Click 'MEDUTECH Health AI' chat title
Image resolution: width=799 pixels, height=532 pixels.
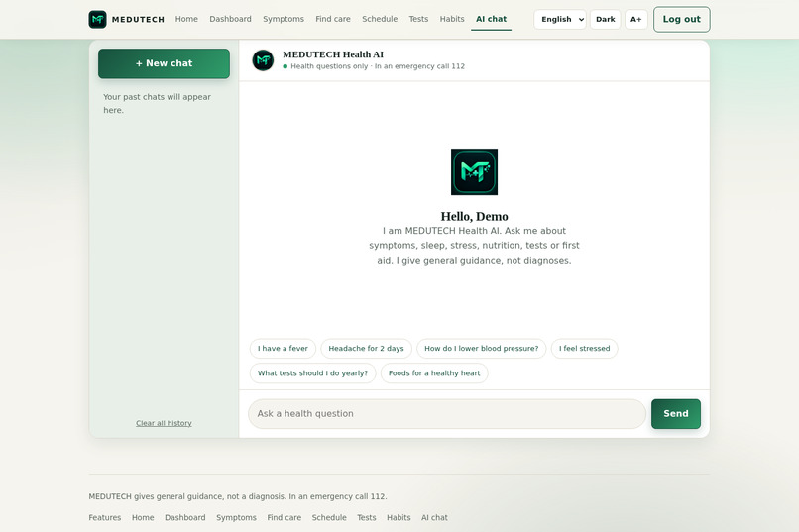tap(333, 54)
